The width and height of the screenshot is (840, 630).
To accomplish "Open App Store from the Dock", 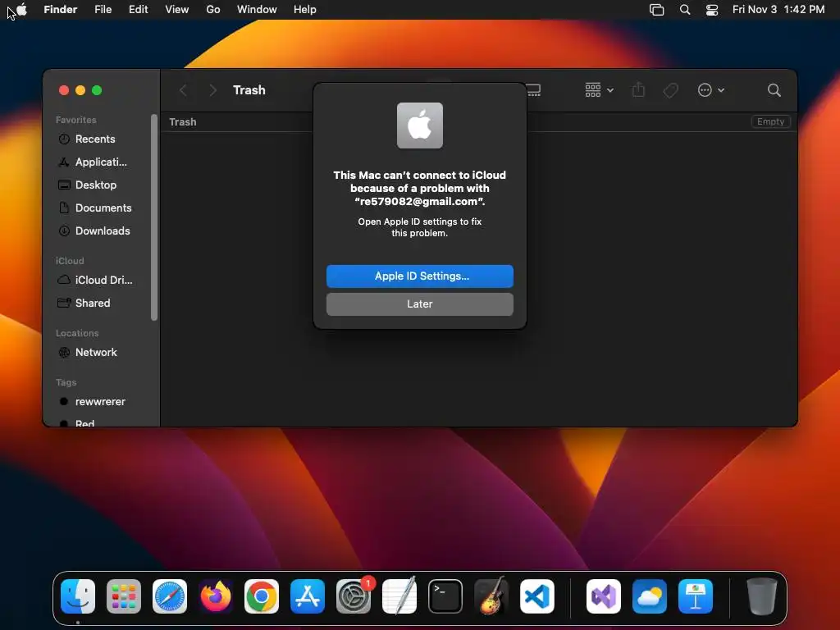I will click(308, 596).
